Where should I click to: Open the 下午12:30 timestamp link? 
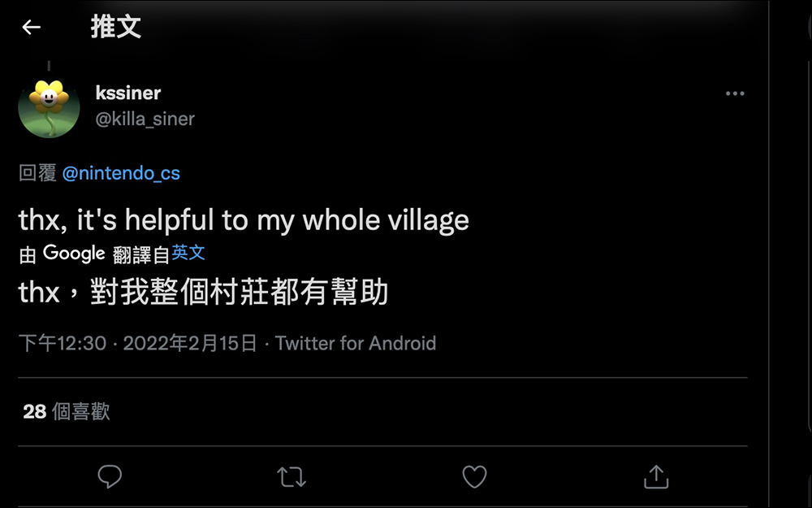(63, 343)
